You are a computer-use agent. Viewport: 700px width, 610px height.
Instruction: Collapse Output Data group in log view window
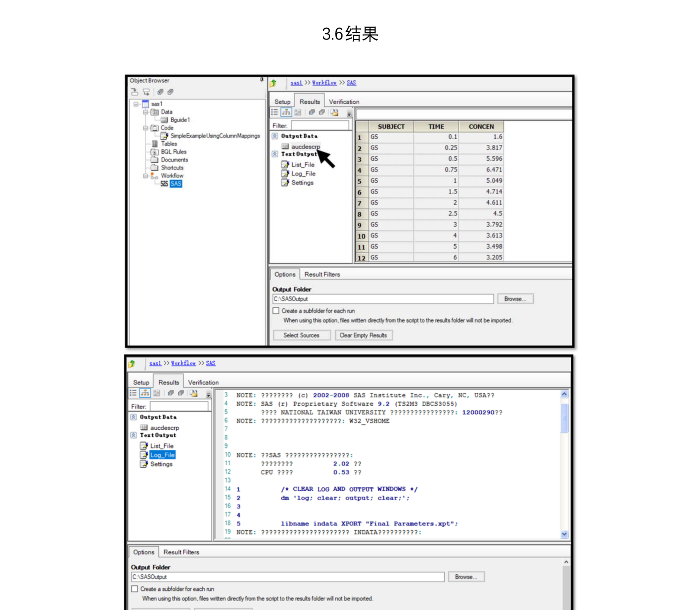pyautogui.click(x=134, y=417)
